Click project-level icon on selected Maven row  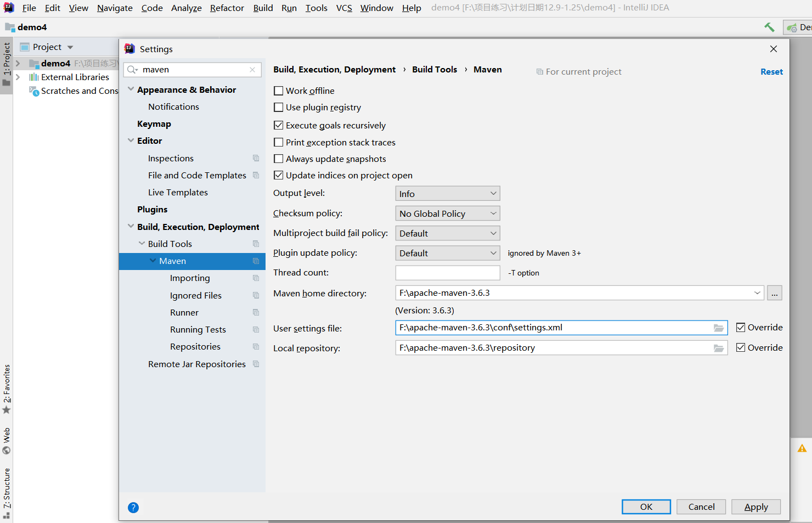[256, 261]
